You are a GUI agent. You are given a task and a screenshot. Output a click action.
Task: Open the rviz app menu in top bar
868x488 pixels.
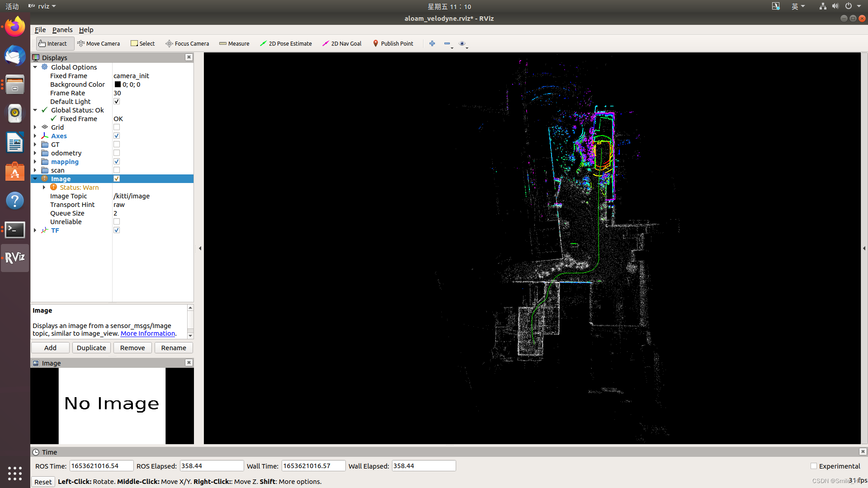(42, 6)
